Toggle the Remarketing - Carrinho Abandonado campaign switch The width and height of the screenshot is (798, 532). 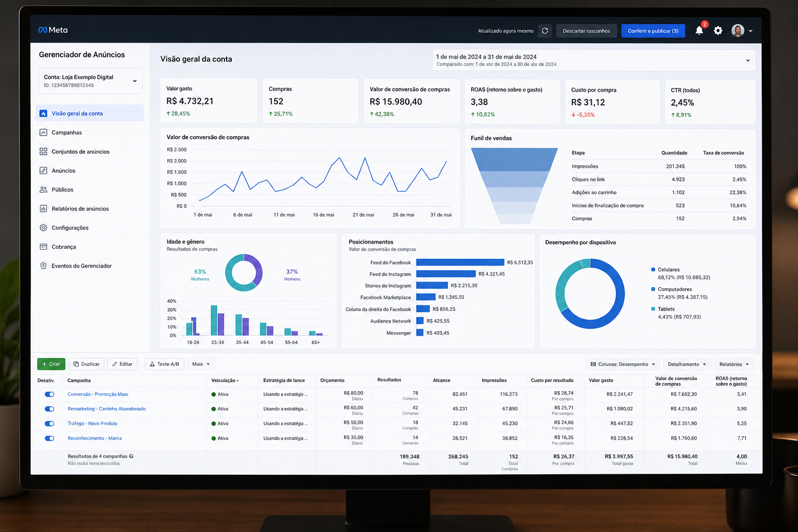tap(49, 409)
